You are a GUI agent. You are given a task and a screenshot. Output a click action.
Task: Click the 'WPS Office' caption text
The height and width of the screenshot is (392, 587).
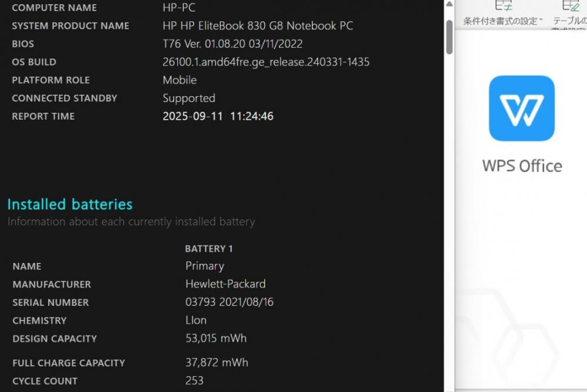tap(522, 166)
